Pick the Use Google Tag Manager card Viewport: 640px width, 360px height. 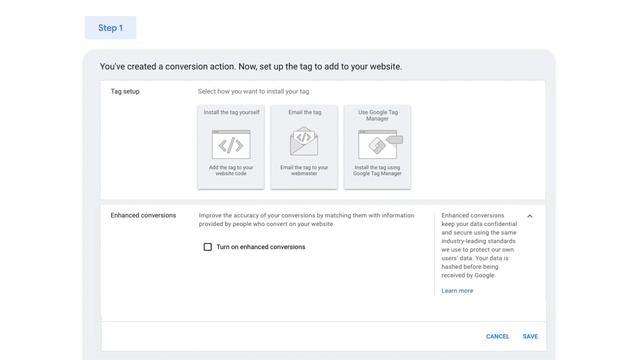click(x=377, y=147)
